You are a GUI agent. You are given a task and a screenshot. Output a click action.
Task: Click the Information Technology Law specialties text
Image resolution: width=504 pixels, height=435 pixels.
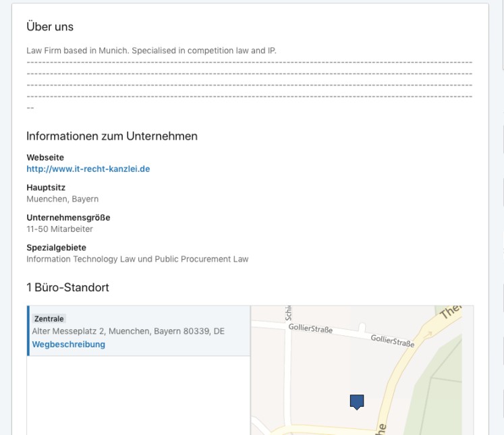[x=137, y=259]
